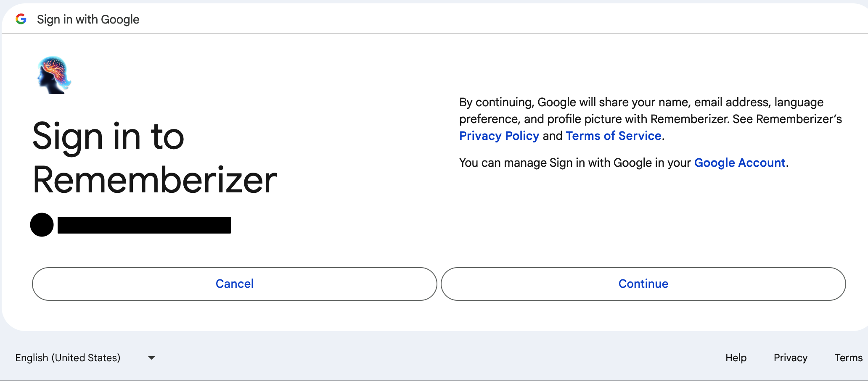This screenshot has width=868, height=381.
Task: Open Google's Terms page from footer
Action: click(x=848, y=357)
